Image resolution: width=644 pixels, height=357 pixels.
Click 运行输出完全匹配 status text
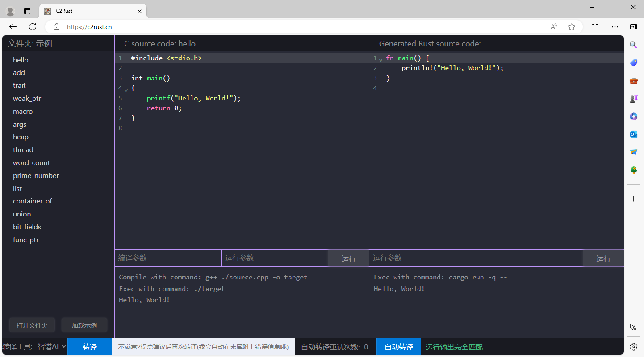454,347
